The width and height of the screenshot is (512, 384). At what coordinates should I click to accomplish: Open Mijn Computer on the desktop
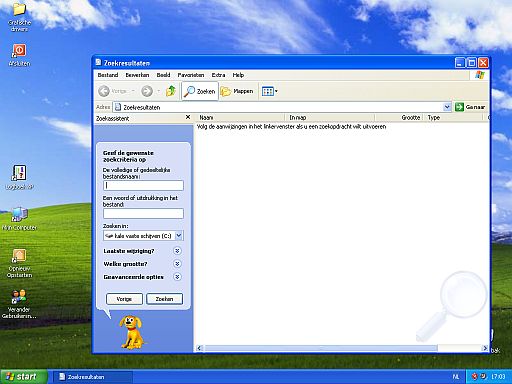coord(19,218)
